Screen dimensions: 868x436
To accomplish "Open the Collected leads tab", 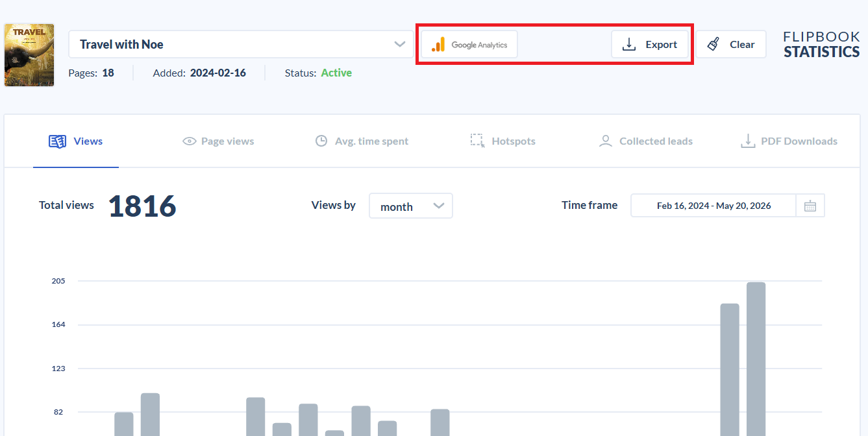I will [646, 141].
